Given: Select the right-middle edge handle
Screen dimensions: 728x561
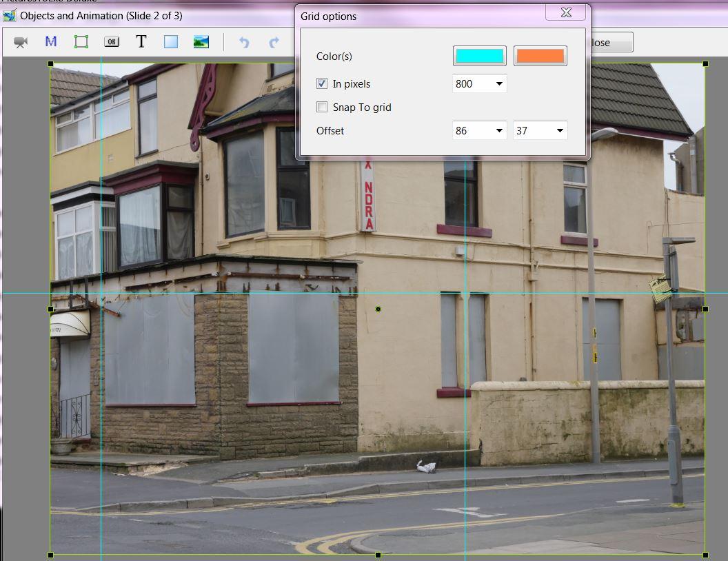Looking at the screenshot, I should [x=705, y=309].
